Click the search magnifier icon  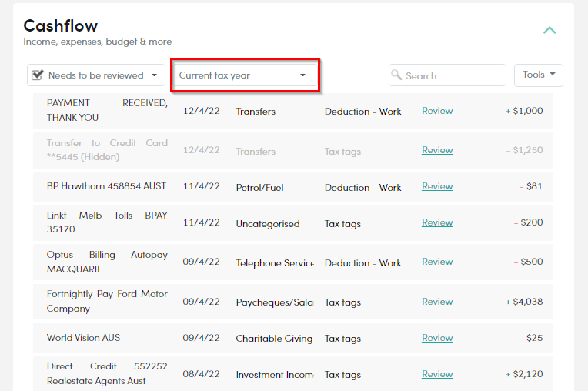(396, 75)
